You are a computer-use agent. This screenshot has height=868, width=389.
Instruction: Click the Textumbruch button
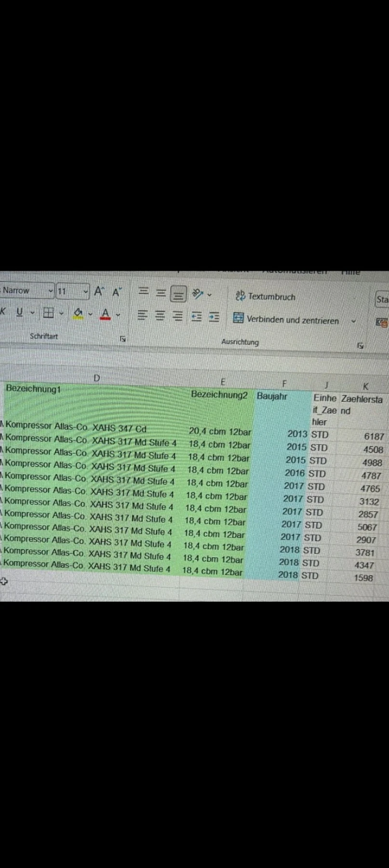(x=266, y=297)
